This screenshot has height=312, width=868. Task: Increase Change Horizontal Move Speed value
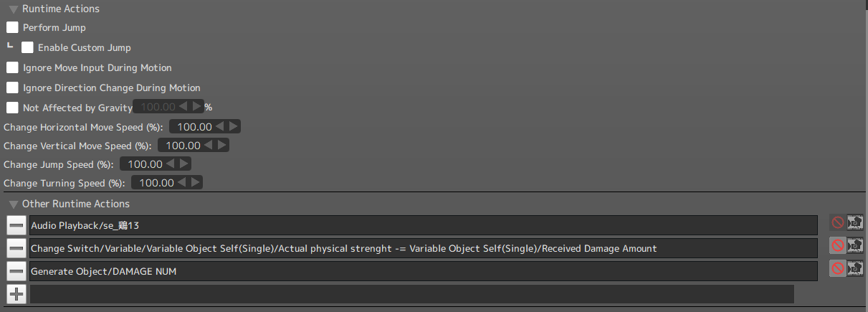click(x=234, y=126)
